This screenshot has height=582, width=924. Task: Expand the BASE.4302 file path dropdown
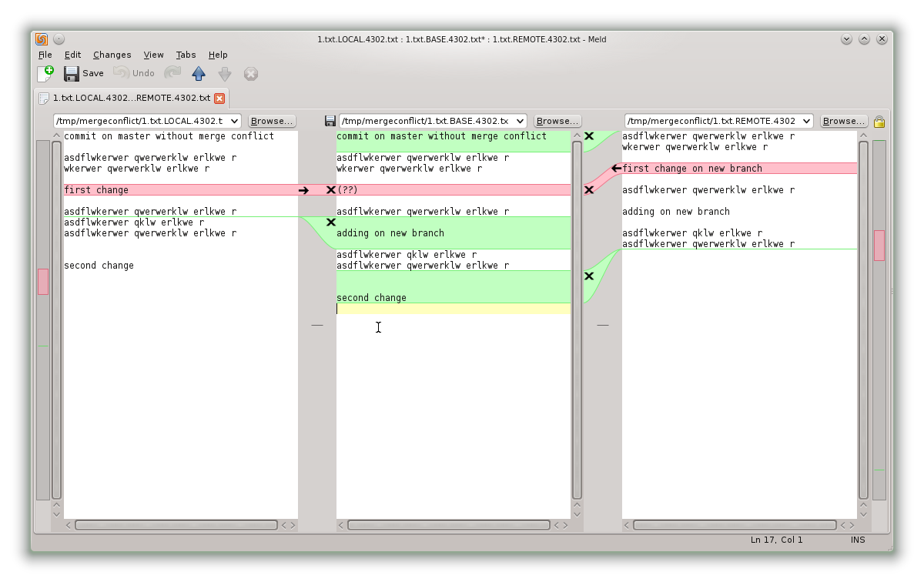(x=519, y=121)
